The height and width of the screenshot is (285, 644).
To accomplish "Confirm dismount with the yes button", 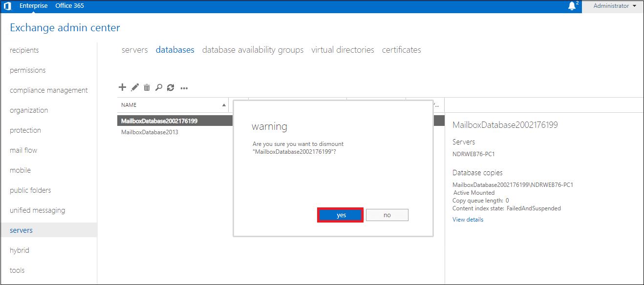I will click(x=341, y=215).
